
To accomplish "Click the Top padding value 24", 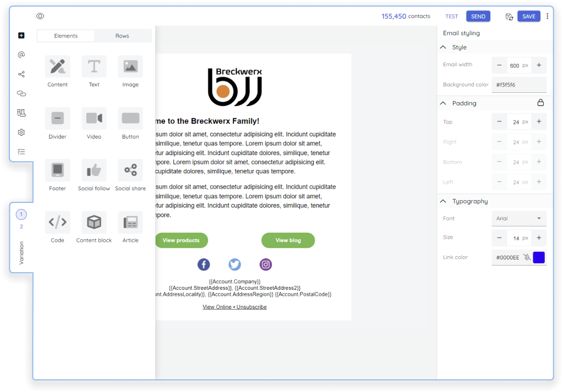I will pyautogui.click(x=516, y=122).
